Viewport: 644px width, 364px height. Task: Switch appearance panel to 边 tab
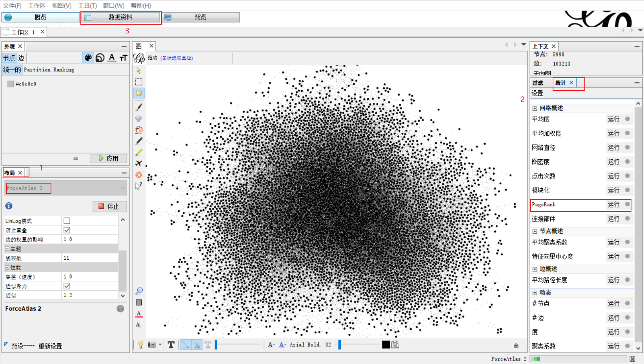click(x=21, y=58)
